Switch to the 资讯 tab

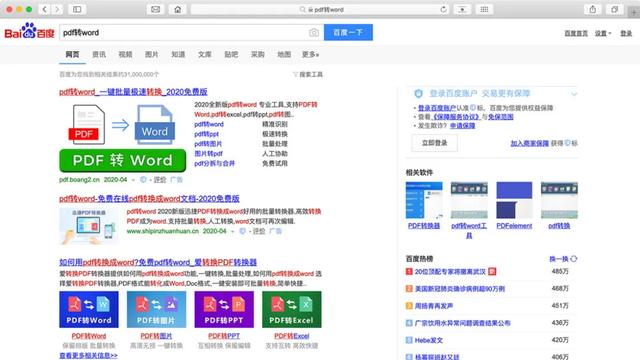99,54
